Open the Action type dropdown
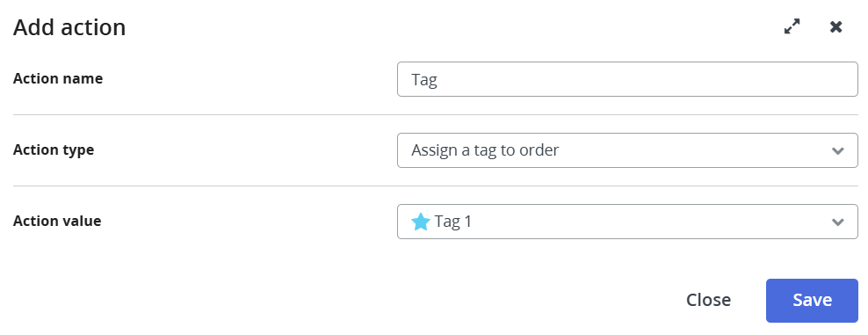 pos(627,150)
